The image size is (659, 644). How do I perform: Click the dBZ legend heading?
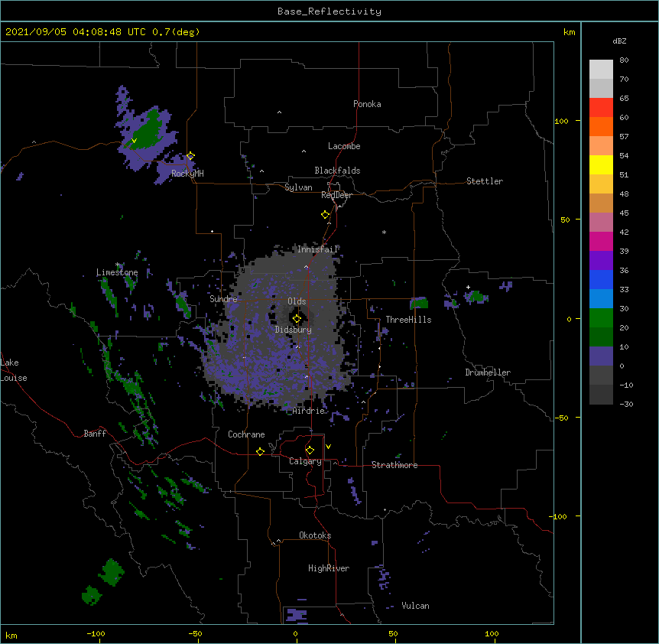(619, 41)
